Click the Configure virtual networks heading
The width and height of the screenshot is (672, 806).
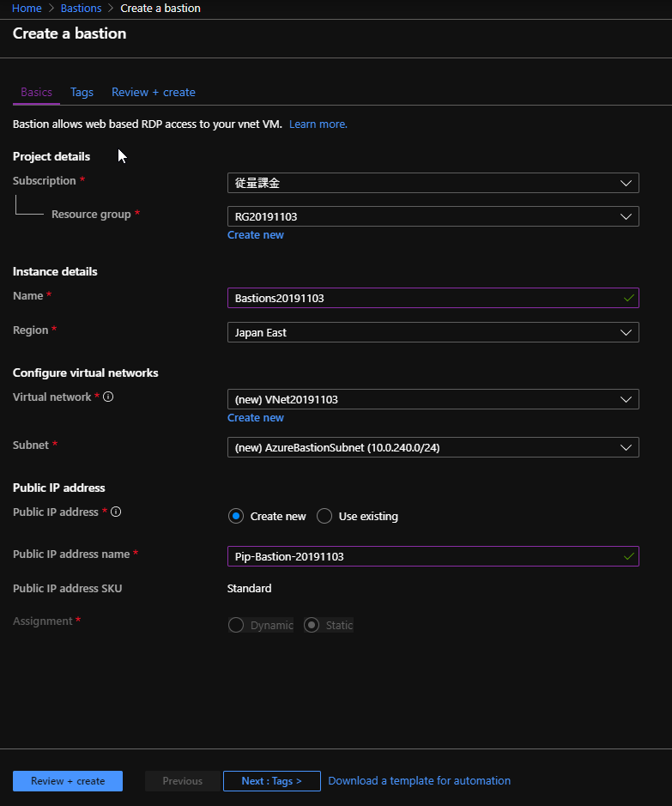tap(85, 373)
